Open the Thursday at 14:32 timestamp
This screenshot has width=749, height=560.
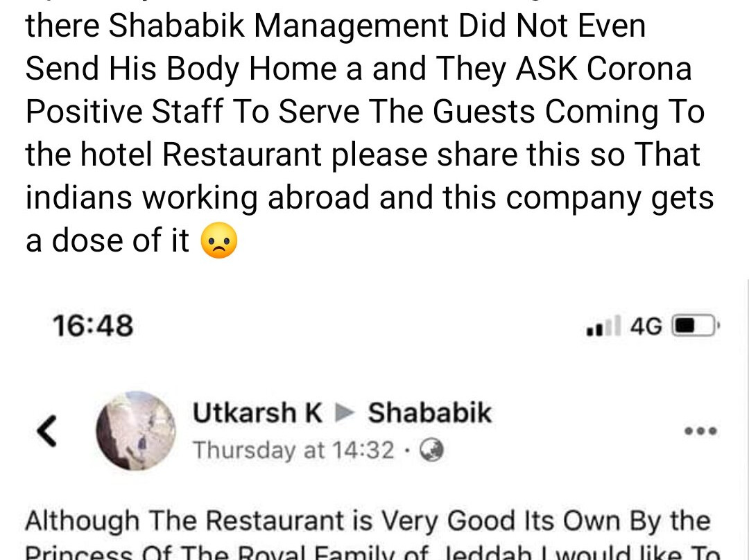[x=293, y=450]
